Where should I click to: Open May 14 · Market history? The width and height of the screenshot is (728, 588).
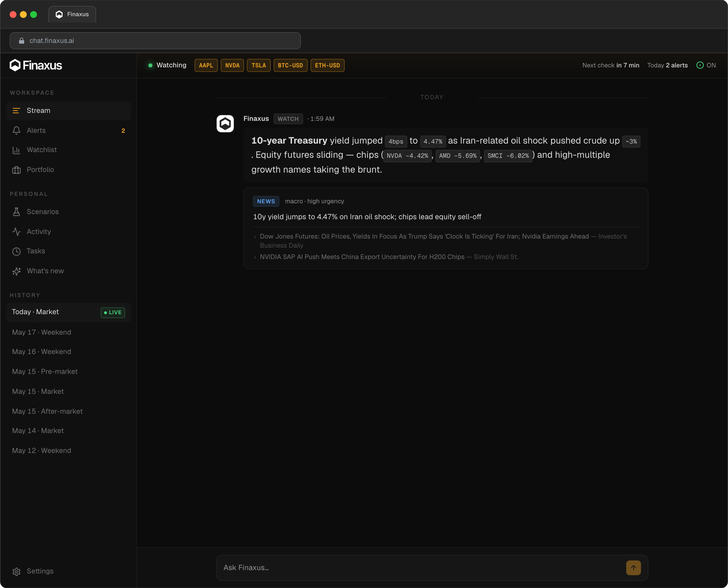[69, 431]
